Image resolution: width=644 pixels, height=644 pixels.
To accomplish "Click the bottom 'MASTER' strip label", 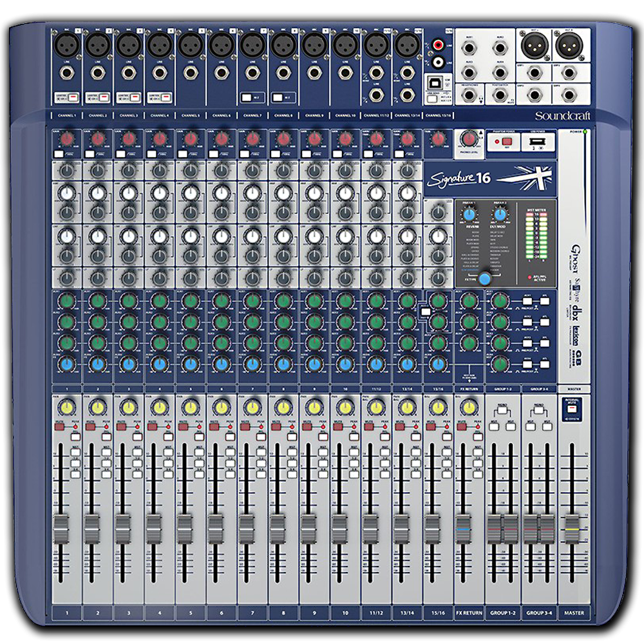I will (574, 612).
